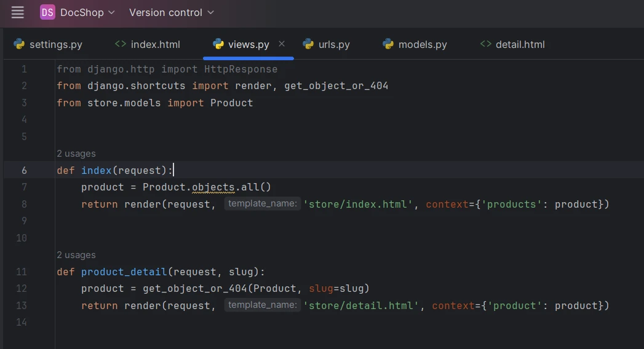Click the Python icon on settings.py tab

pos(19,44)
